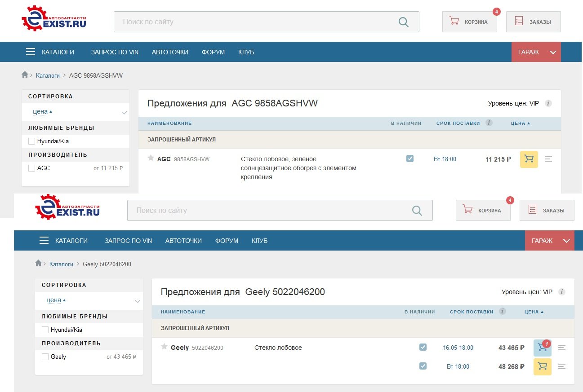Open КОРЗИНА button on the AGC page
This screenshot has width=583, height=392.
(470, 22)
